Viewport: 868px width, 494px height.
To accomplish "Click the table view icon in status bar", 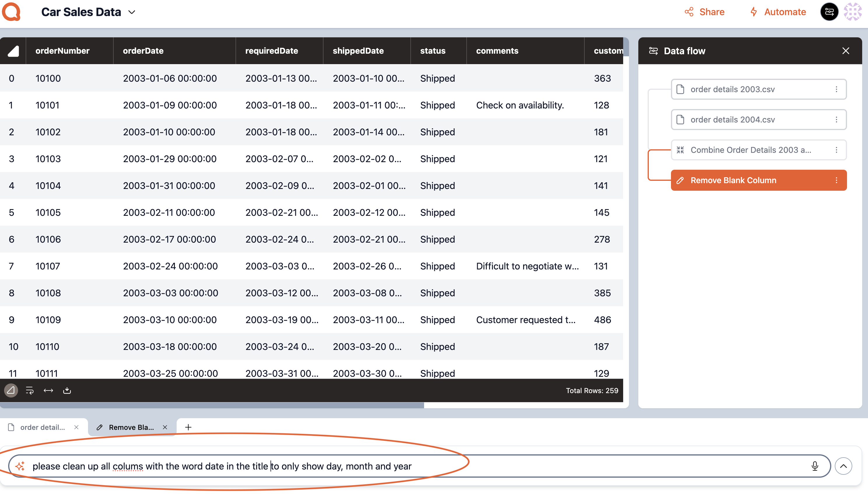I will 11,390.
